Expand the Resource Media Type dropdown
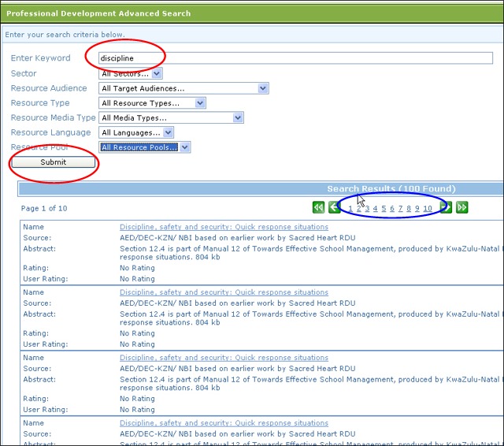The height and width of the screenshot is (446, 504). coord(172,117)
